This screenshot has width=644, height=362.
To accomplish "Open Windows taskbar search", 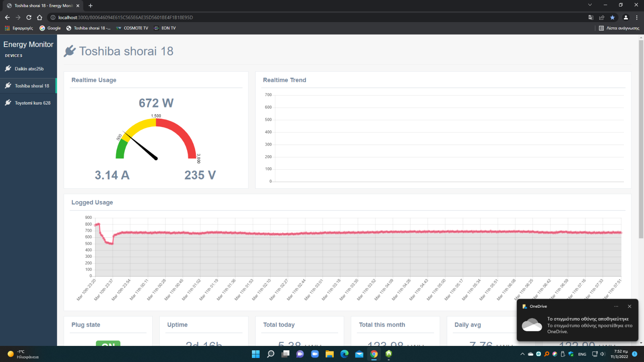I will tap(270, 354).
